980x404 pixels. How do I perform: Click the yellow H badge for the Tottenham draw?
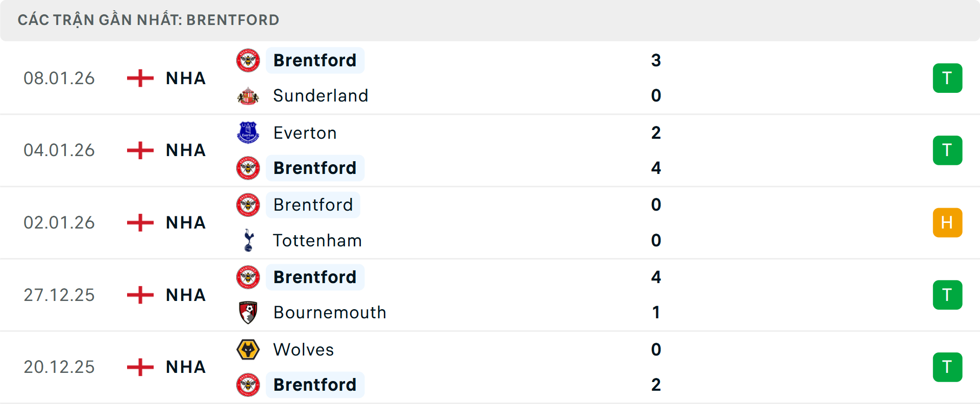pyautogui.click(x=948, y=222)
